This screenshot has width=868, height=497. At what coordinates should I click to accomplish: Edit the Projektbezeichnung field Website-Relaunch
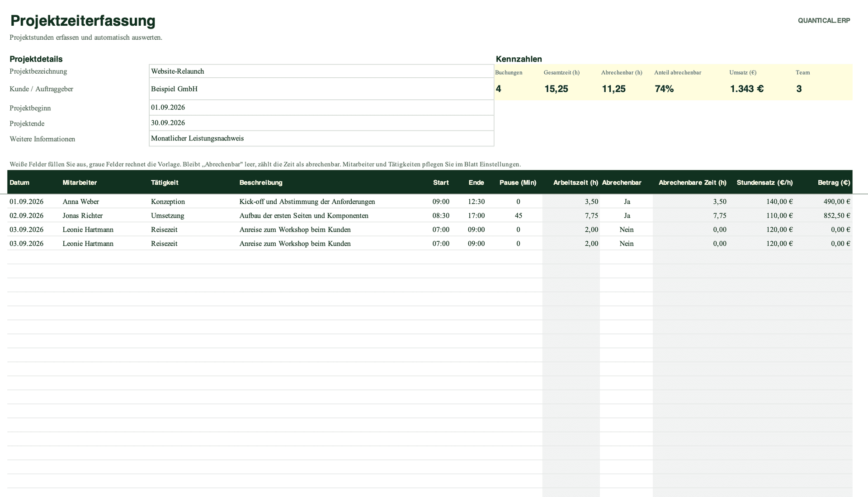click(321, 71)
